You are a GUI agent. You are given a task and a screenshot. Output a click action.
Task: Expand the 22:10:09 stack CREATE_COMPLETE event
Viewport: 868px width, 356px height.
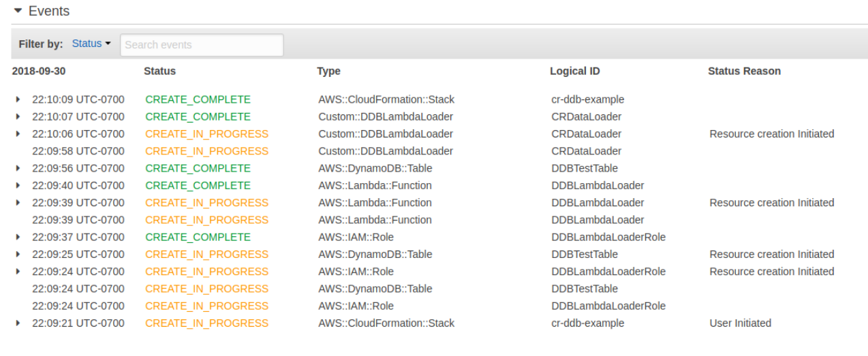point(18,99)
